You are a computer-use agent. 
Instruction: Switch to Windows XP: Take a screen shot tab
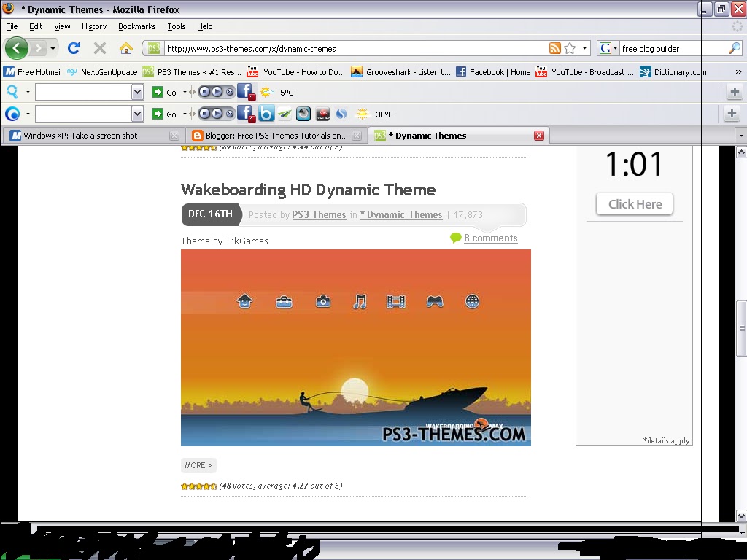pos(93,136)
